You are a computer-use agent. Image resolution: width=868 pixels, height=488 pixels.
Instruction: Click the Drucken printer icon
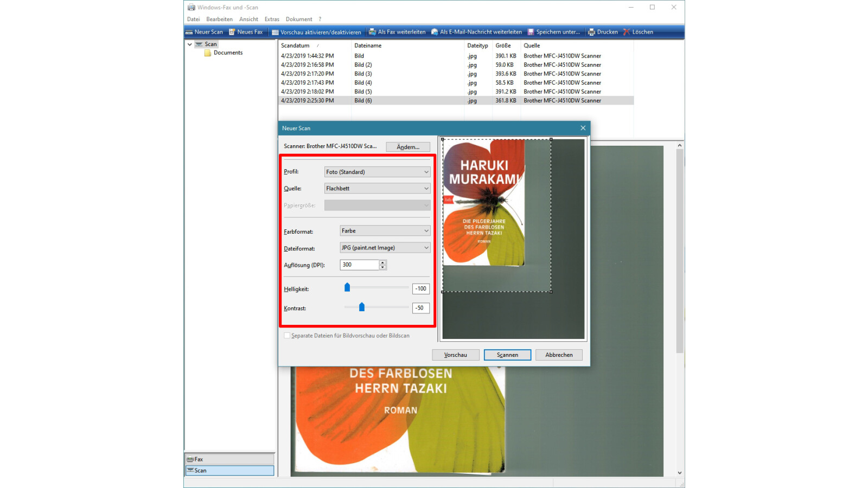pyautogui.click(x=591, y=32)
